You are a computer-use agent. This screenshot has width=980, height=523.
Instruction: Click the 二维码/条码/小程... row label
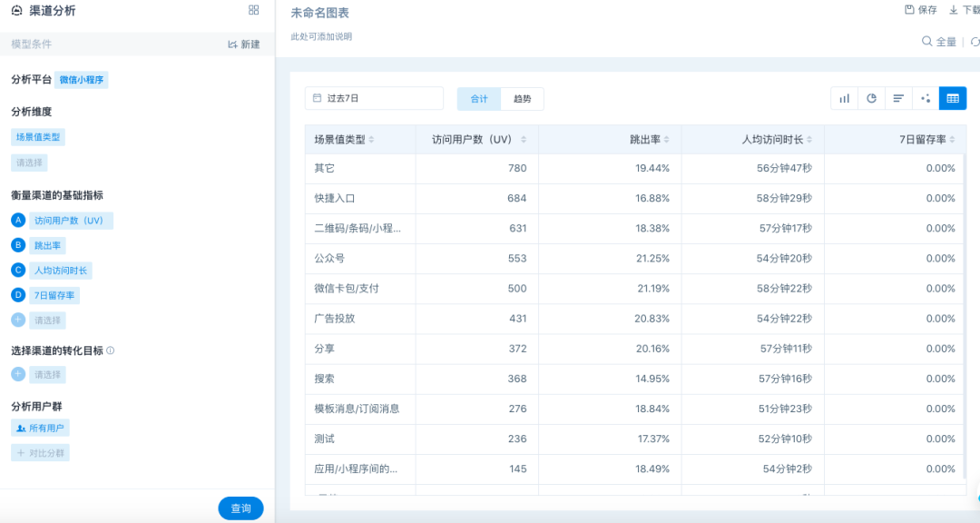pyautogui.click(x=358, y=228)
